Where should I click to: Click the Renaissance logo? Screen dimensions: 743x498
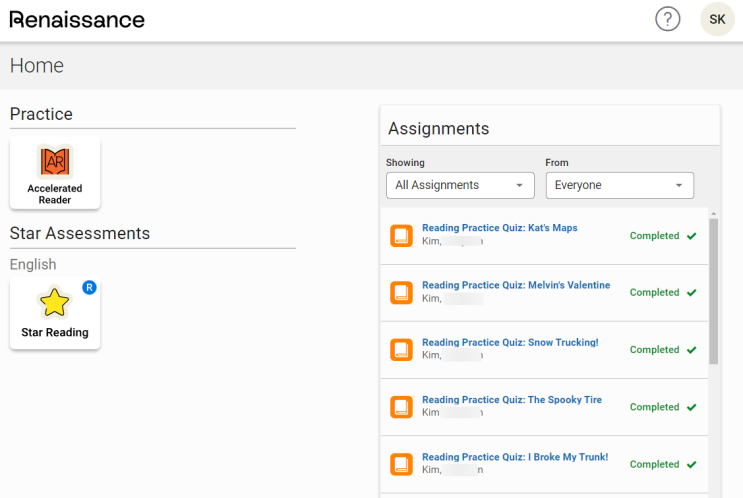coord(77,19)
